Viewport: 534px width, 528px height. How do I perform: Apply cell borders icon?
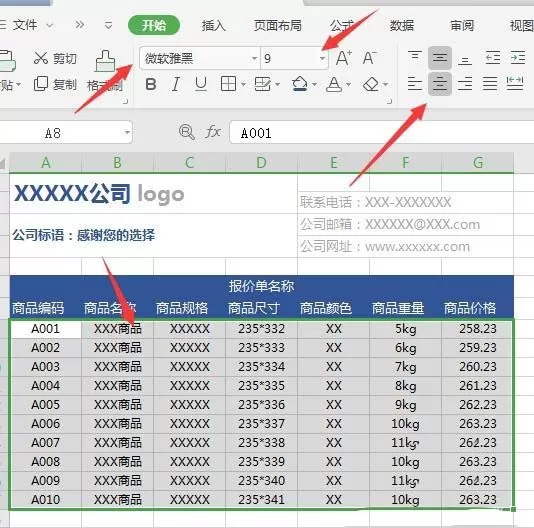[x=228, y=84]
